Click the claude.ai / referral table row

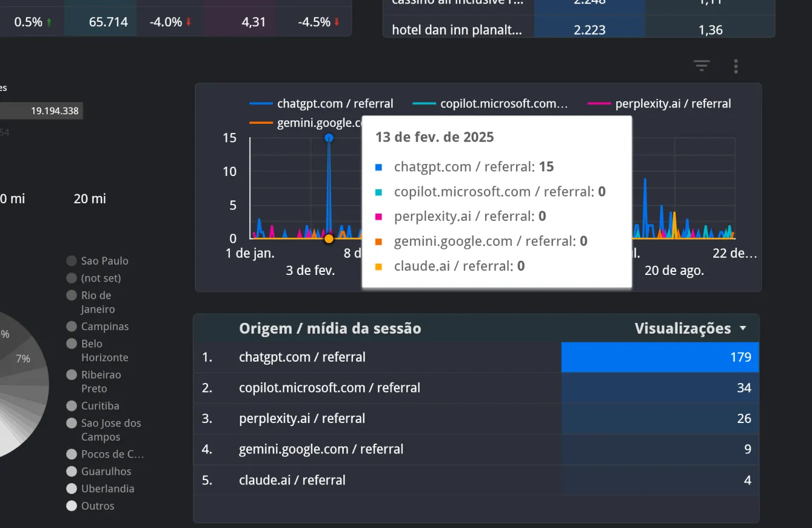(x=292, y=480)
